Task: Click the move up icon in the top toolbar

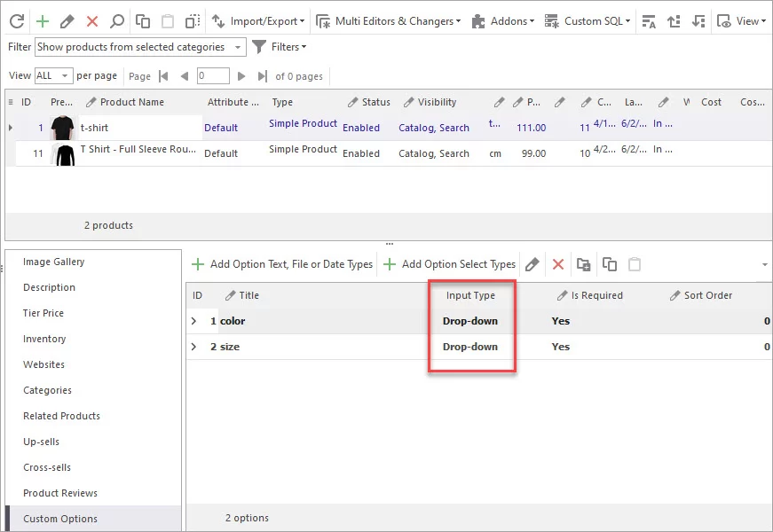Action: pos(674,21)
